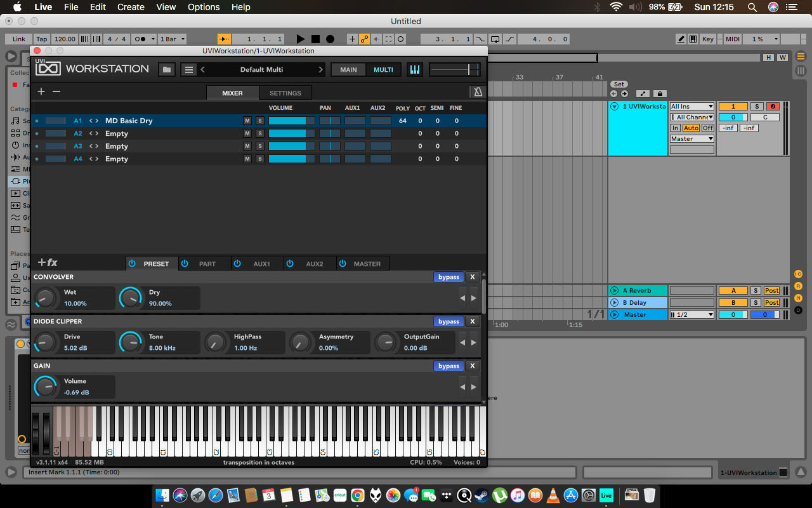Open Spotlight search in the menu bar

(752, 7)
